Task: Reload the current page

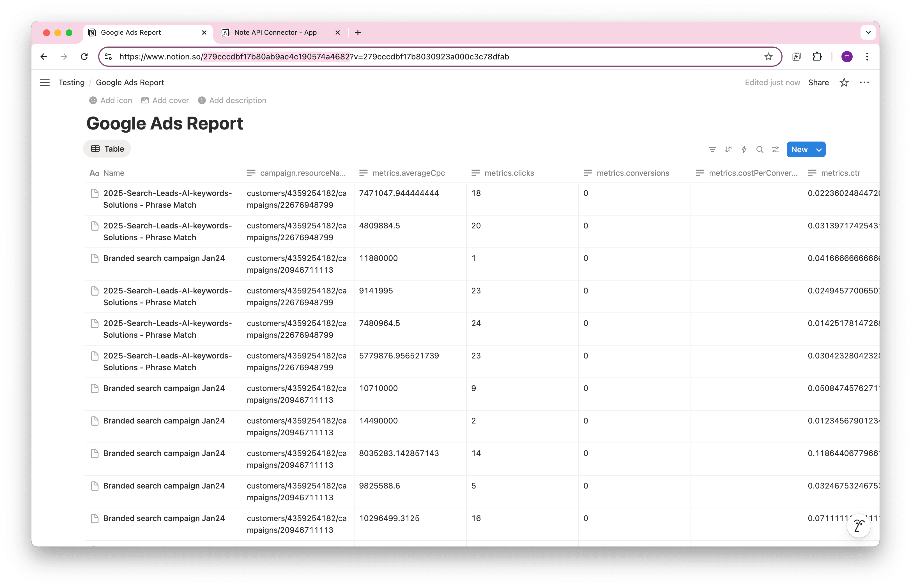Action: click(x=84, y=57)
